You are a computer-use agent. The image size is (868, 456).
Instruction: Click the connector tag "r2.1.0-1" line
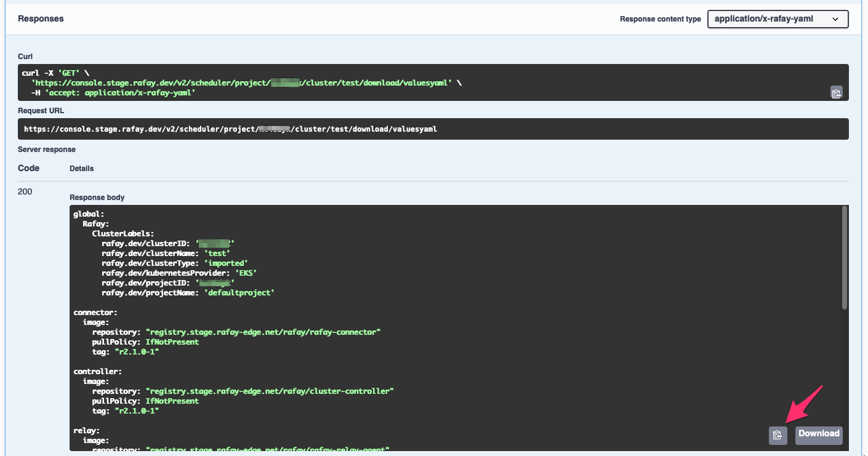pos(126,352)
